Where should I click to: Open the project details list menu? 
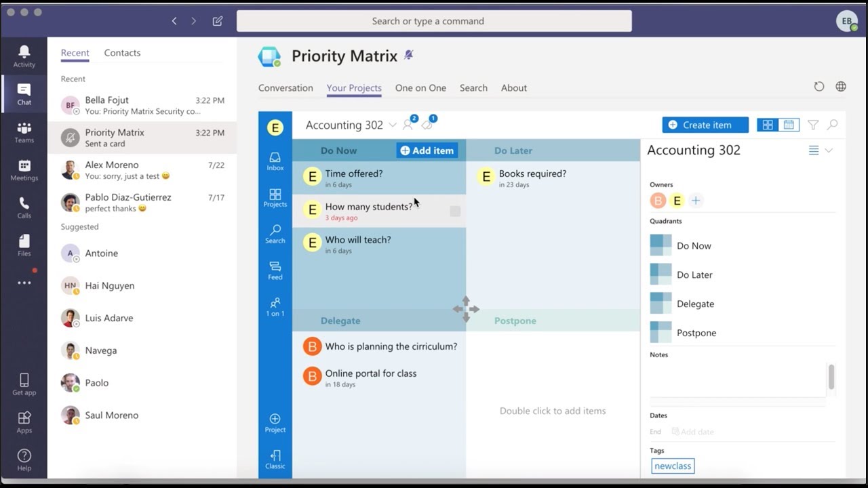814,150
